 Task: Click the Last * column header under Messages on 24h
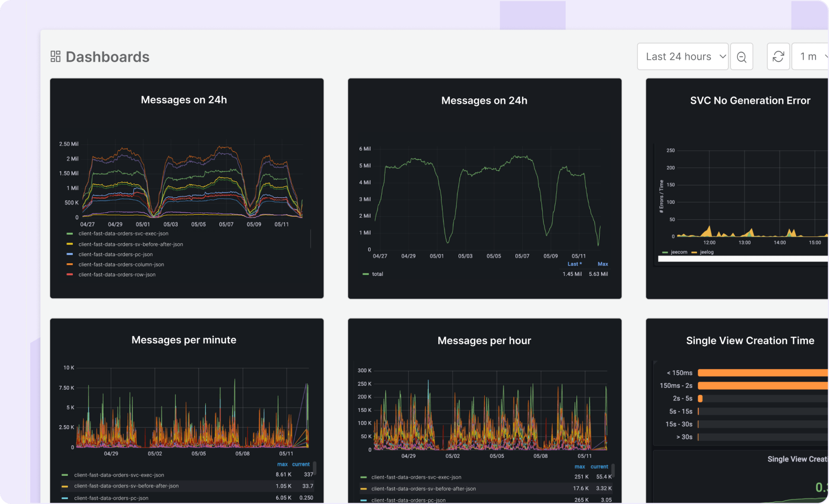pyautogui.click(x=575, y=264)
